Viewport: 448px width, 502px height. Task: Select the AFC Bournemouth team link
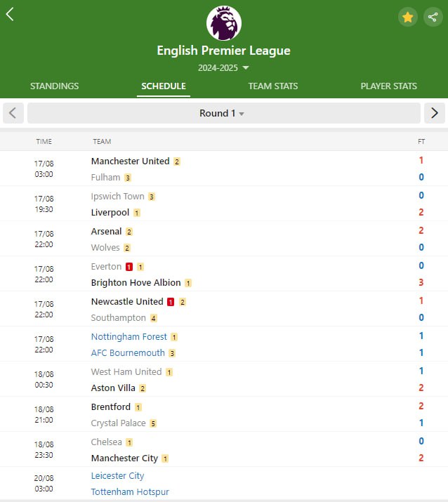pyautogui.click(x=128, y=353)
